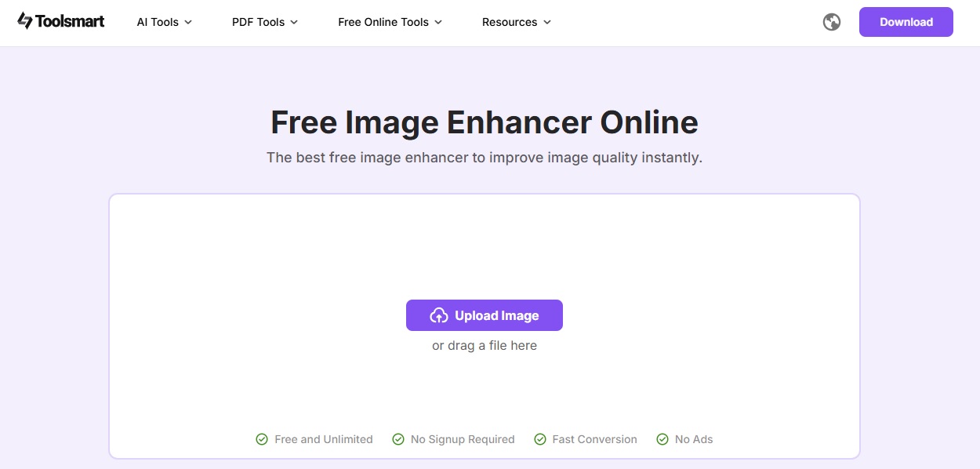Click the 'Free and Unlimited' label

click(x=324, y=439)
